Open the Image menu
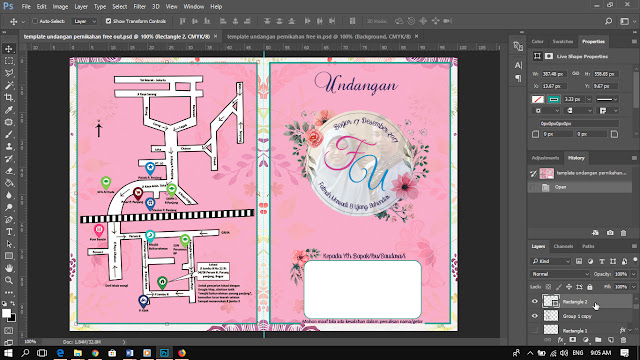Image resolution: width=640 pixels, height=360 pixels. [60, 7]
